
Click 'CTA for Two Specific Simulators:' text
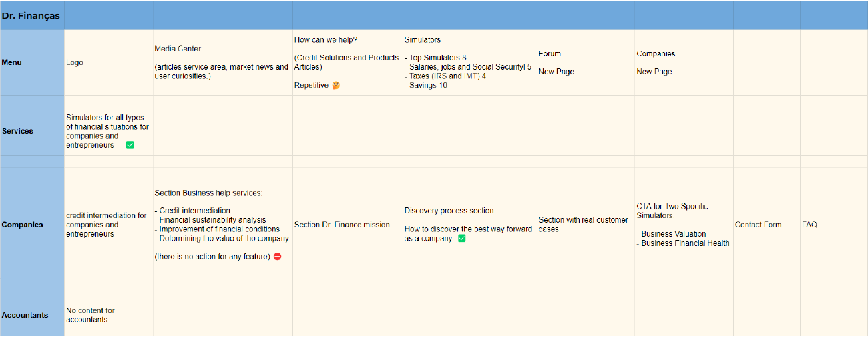(x=672, y=211)
